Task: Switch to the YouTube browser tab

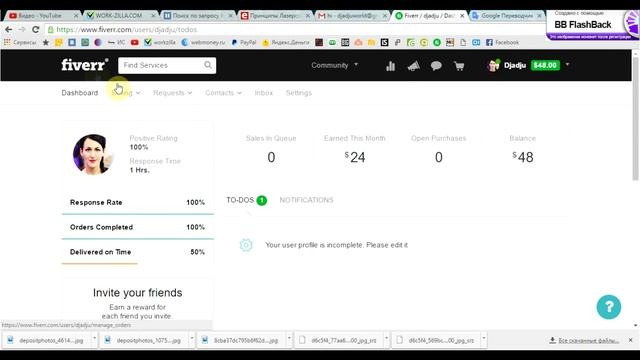Action: (x=41, y=16)
